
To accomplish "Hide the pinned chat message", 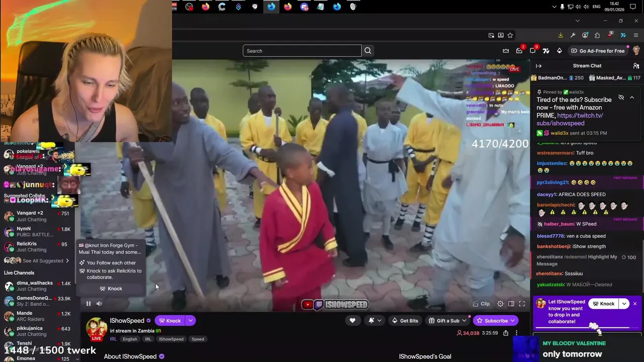I will [x=621, y=98].
